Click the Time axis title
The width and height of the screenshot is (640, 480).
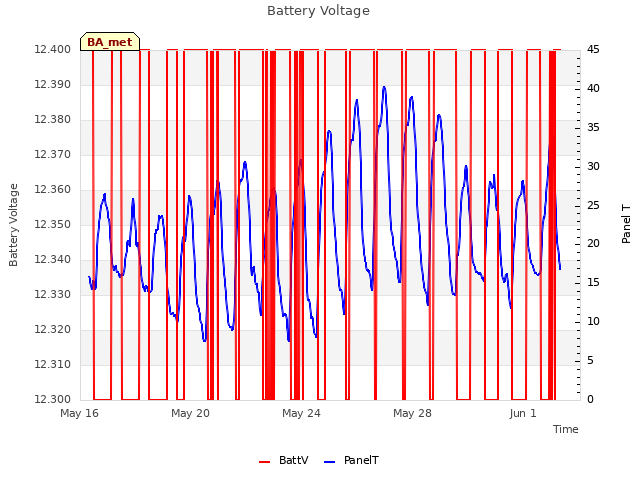point(566,429)
